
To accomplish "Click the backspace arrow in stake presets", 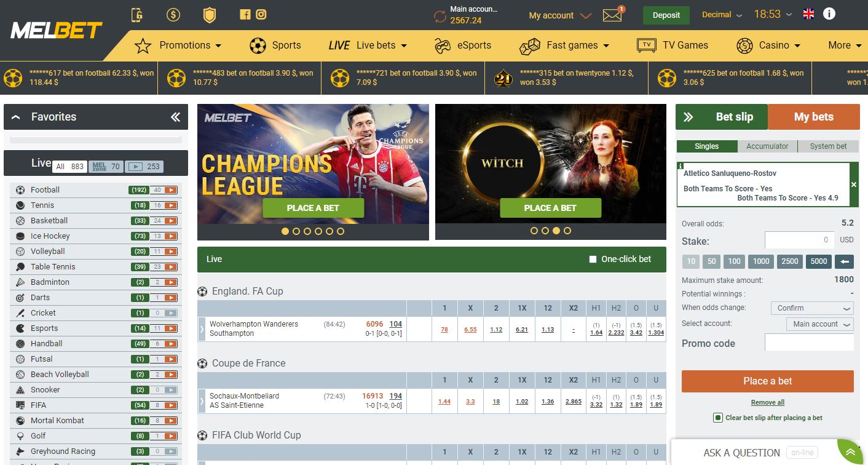I will (x=844, y=261).
